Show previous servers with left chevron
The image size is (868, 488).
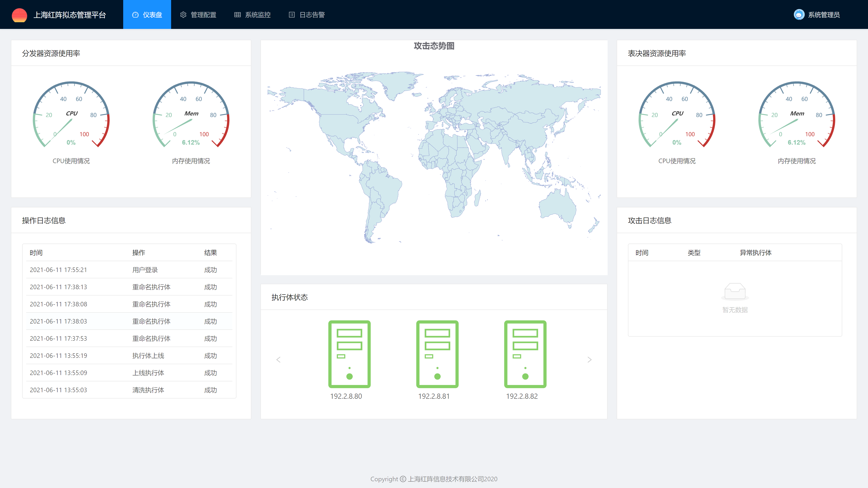point(278,360)
